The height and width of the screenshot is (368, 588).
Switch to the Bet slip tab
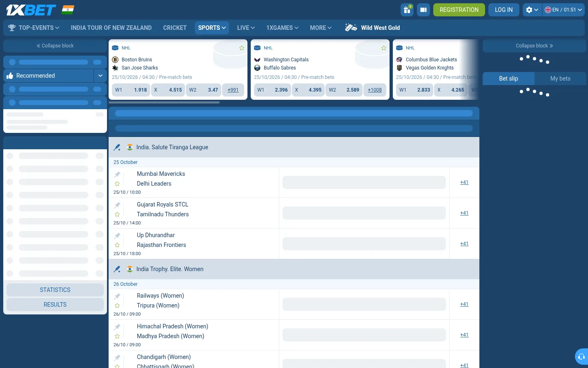coord(508,79)
